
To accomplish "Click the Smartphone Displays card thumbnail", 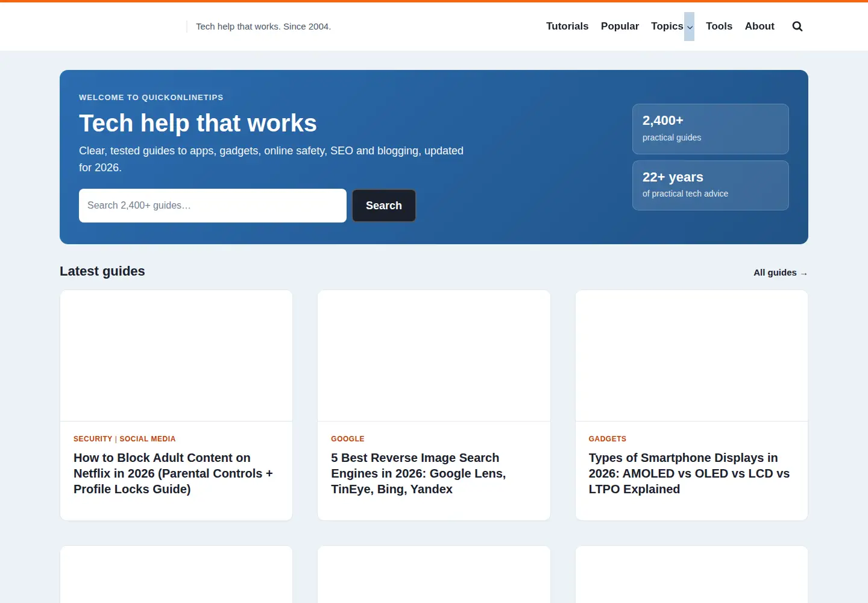I will pos(691,356).
